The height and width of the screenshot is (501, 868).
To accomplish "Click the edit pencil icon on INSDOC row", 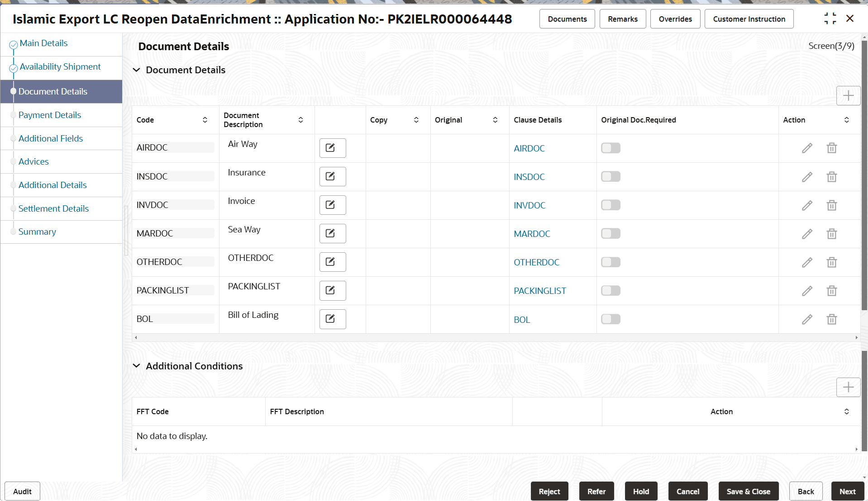I will pos(807,176).
